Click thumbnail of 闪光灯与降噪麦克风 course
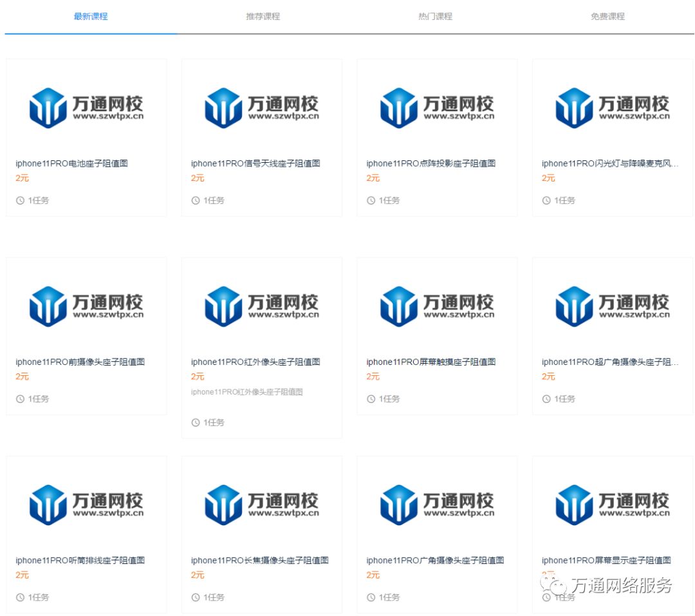This screenshot has height=616, width=695. (613, 107)
